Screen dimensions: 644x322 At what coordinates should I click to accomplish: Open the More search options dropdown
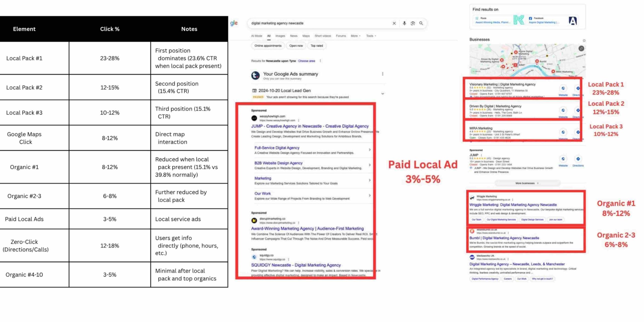355,36
